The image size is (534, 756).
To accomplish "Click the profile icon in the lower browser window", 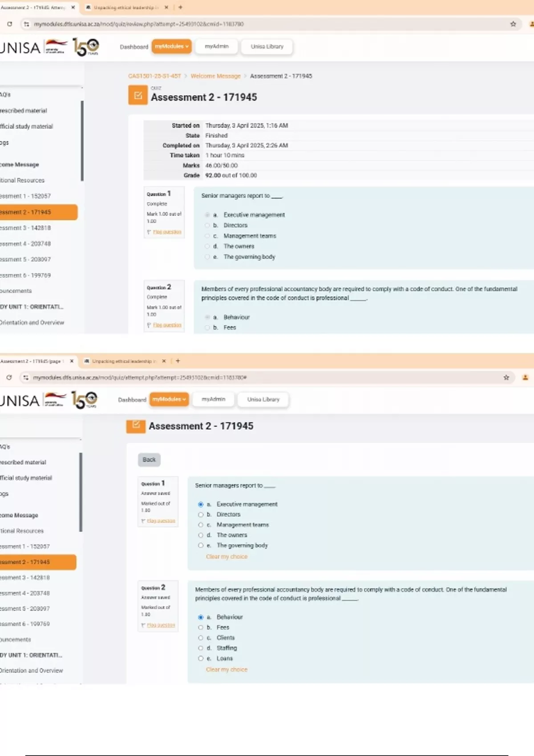I will pos(525,378).
